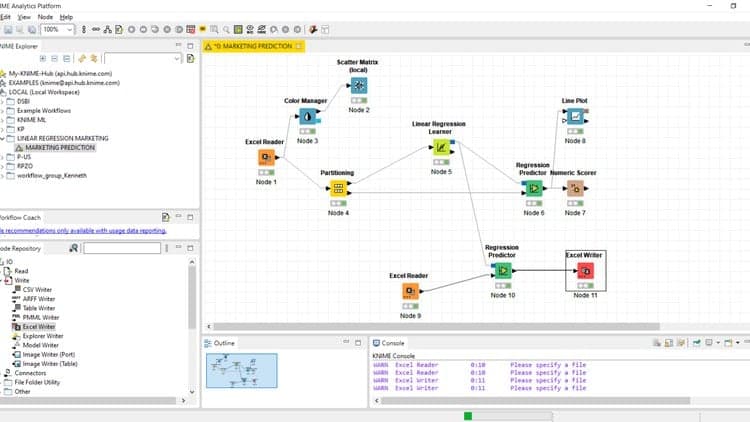Select My-KNIME-Hub in KNIME Explorer
Image resolution: width=750 pixels, height=422 pixels.
(60, 74)
